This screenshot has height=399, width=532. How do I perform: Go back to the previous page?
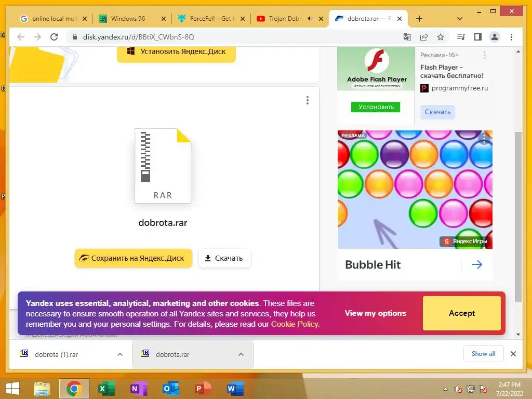21,37
